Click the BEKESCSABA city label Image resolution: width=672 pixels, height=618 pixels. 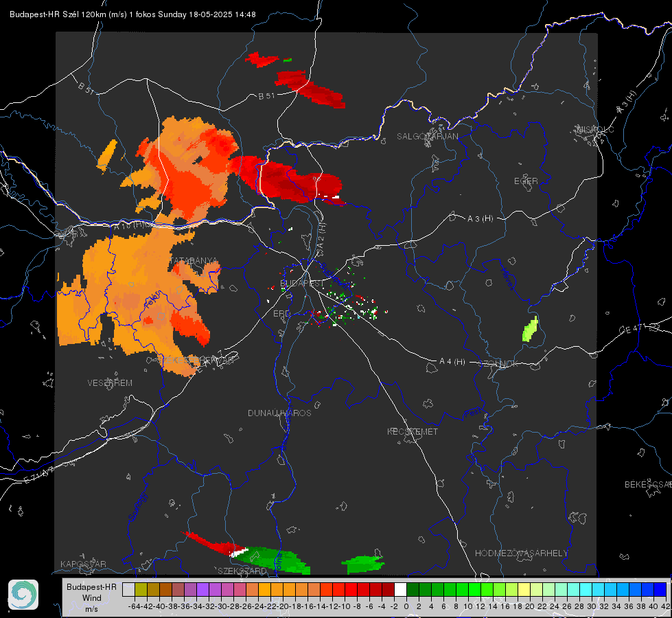pos(648,485)
